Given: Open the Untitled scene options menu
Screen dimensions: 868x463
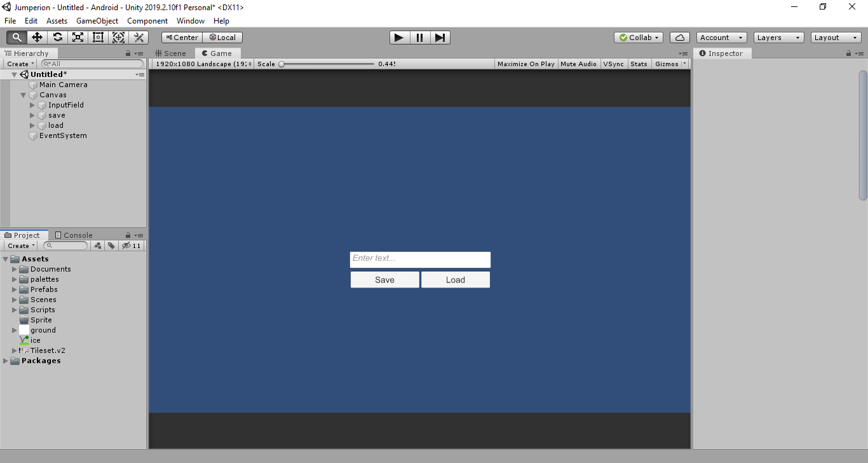Looking at the screenshot, I should click(140, 74).
